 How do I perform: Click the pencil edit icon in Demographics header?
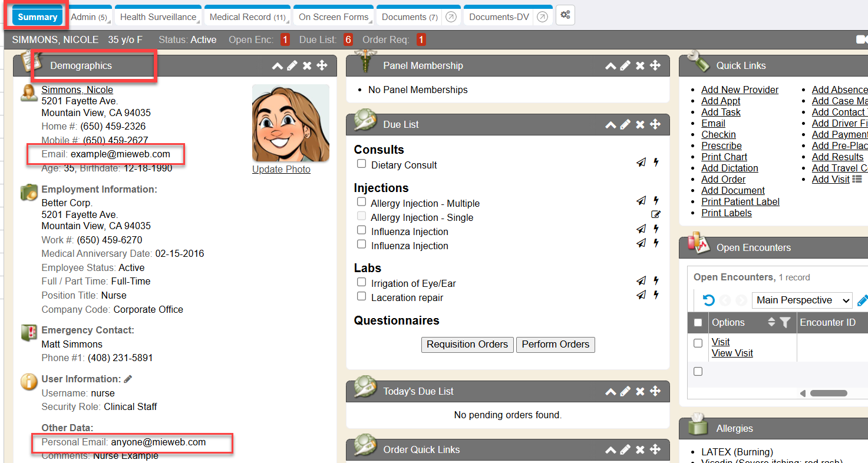coord(292,65)
